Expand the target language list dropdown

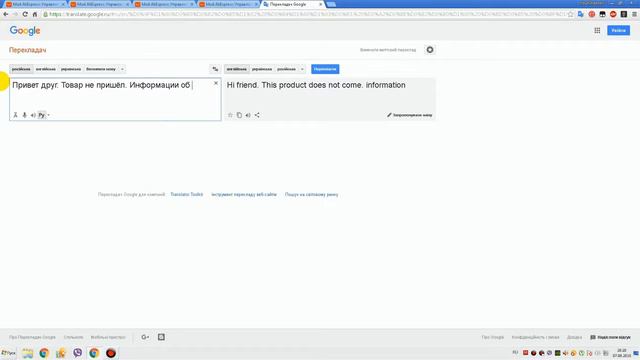click(302, 69)
